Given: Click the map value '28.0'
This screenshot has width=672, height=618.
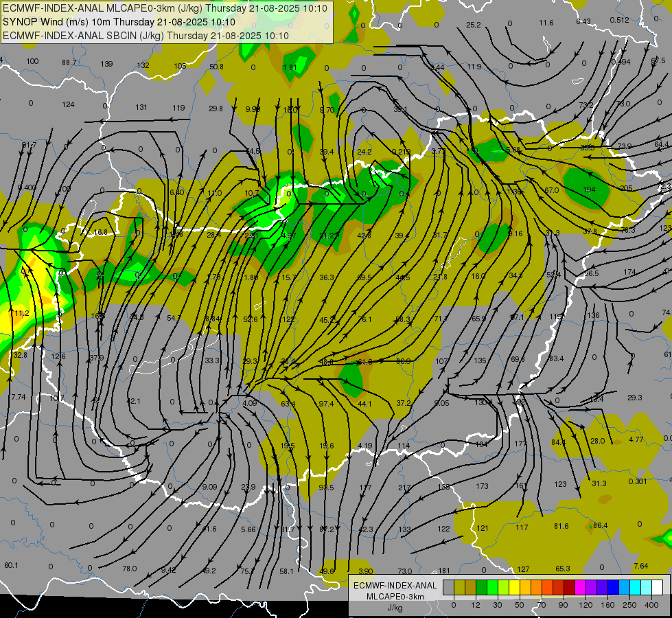Looking at the screenshot, I should pos(597,441).
